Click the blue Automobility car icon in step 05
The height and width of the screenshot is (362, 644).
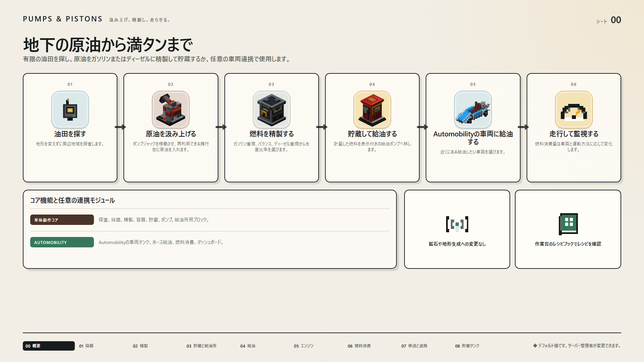tap(473, 110)
